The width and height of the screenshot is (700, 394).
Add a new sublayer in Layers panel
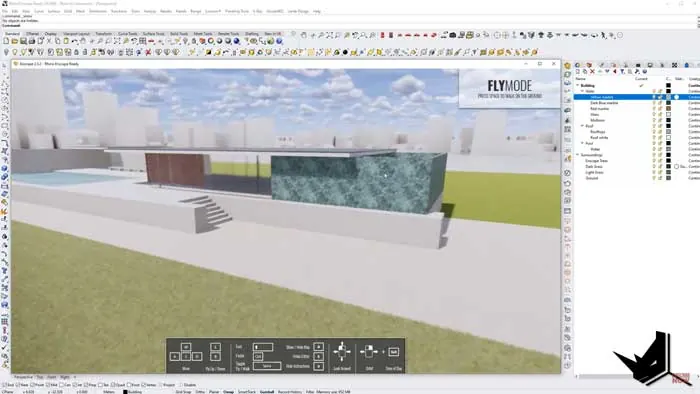[x=585, y=71]
